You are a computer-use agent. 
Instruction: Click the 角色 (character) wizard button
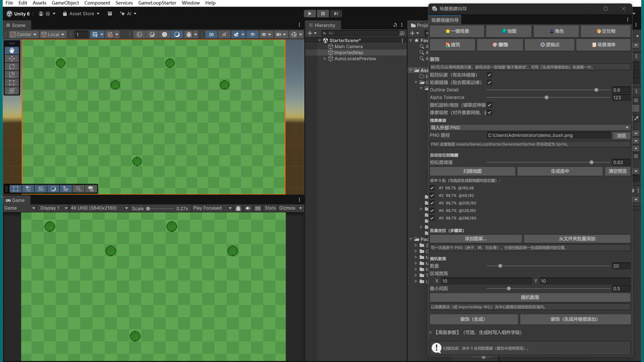556,31
